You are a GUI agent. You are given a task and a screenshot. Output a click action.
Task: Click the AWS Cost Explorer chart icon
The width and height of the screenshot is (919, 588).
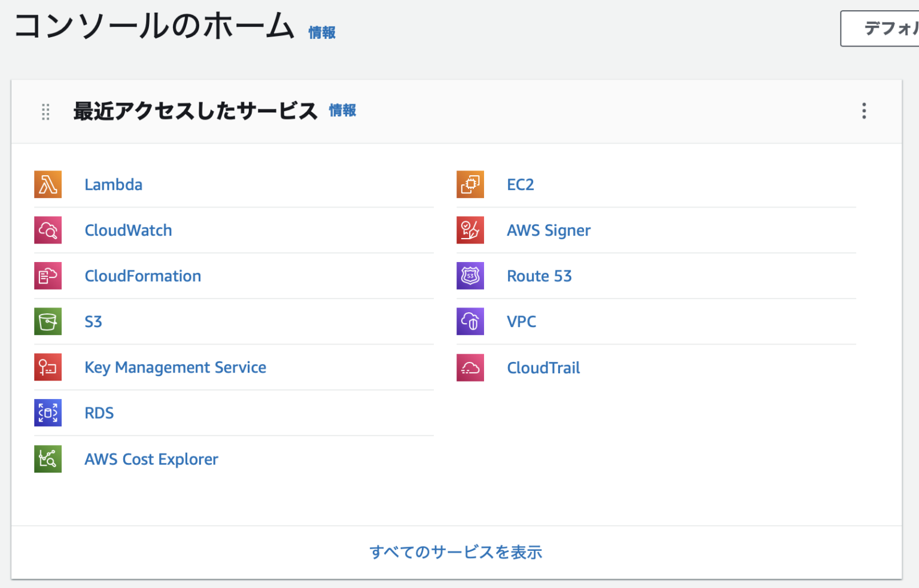[x=47, y=459]
